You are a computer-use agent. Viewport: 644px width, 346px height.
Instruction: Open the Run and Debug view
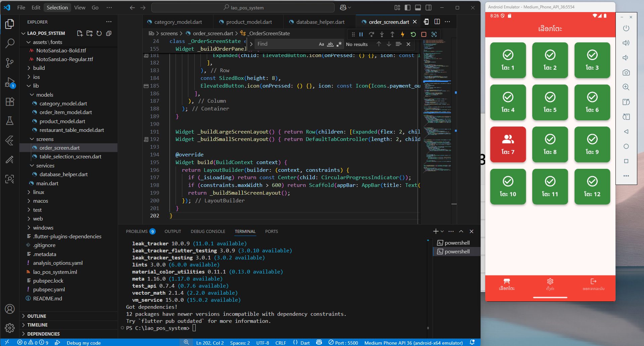(10, 82)
